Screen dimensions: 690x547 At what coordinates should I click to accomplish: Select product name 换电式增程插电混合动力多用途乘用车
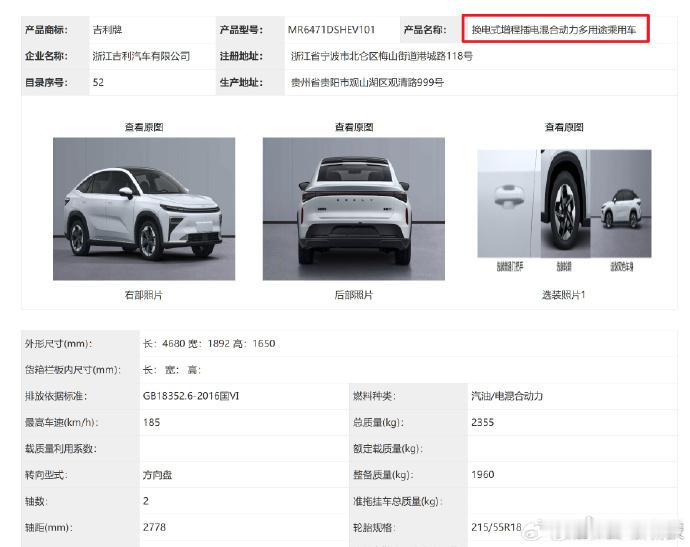[x=554, y=30]
